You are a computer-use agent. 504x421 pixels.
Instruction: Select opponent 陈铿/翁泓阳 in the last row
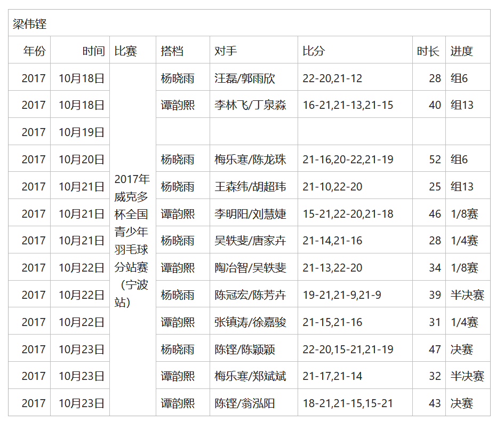[245, 403]
